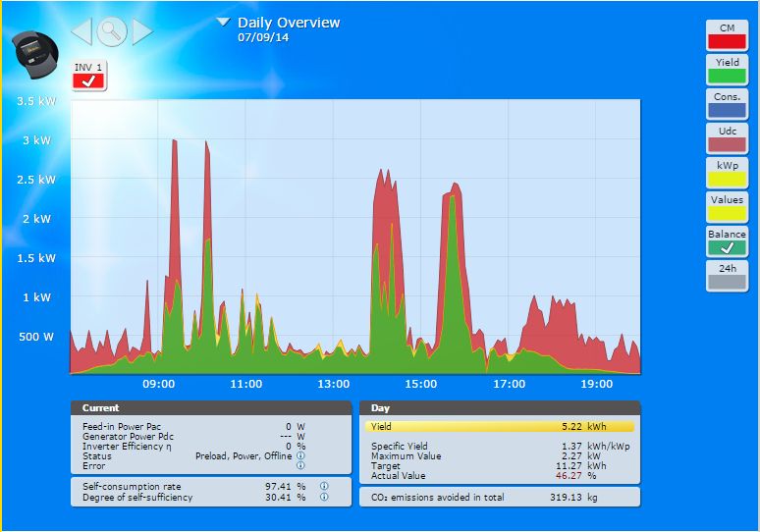760x532 pixels.
Task: Click the inverter device icon
Action: coord(35,54)
